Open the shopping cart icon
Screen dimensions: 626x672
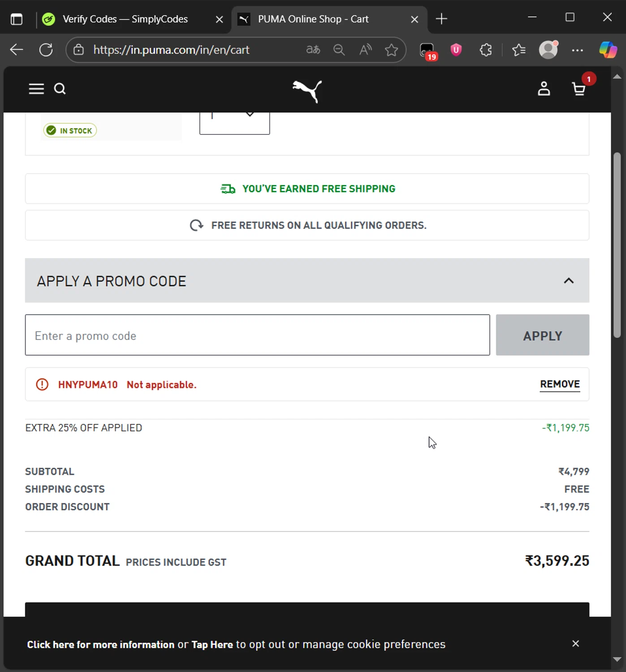click(x=579, y=89)
